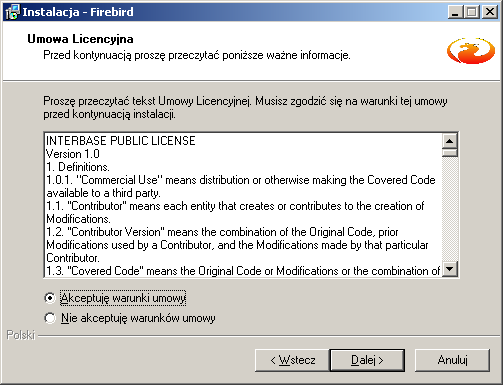Viewport: 503px width, 385px height.
Task: Click the license scrollbar thumb
Action: pyautogui.click(x=450, y=153)
